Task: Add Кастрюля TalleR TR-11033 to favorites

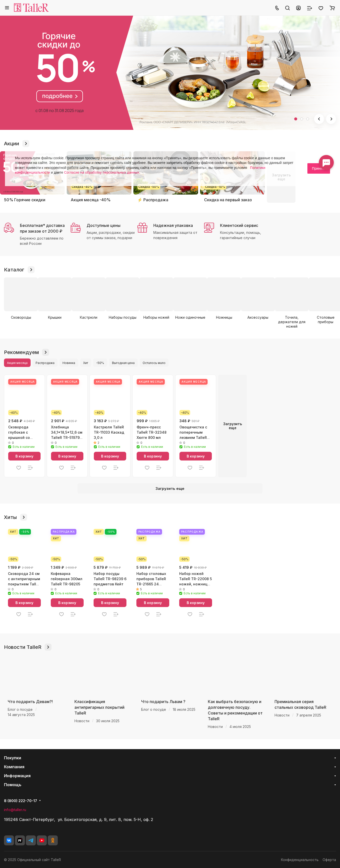Action: click(x=105, y=468)
